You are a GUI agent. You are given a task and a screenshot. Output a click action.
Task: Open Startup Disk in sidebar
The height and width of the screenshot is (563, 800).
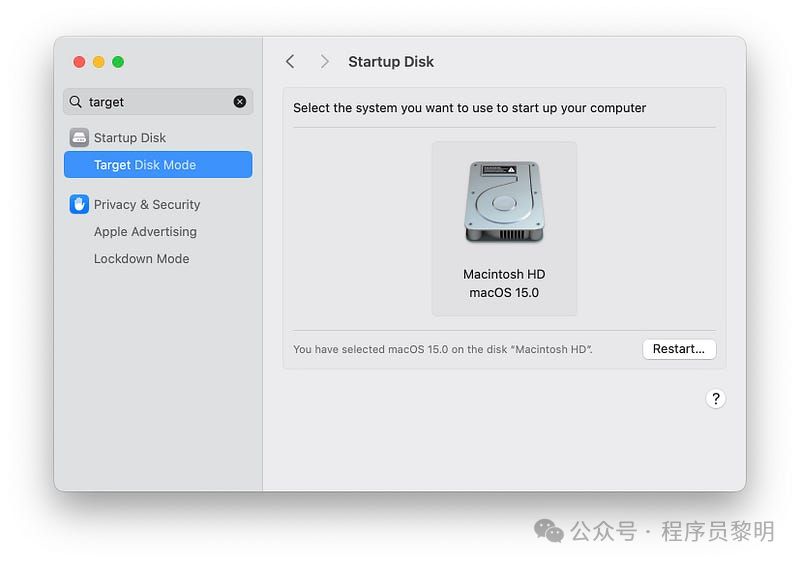(x=158, y=138)
